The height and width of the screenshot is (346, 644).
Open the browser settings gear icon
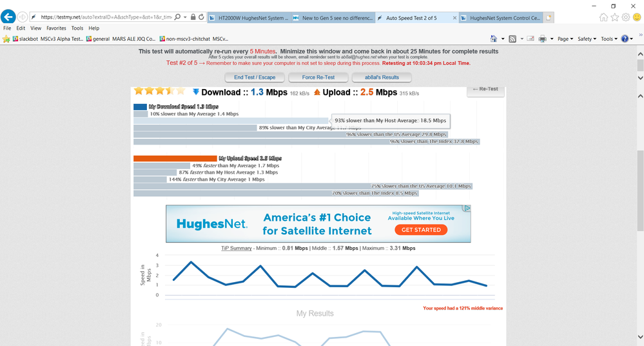coord(625,17)
